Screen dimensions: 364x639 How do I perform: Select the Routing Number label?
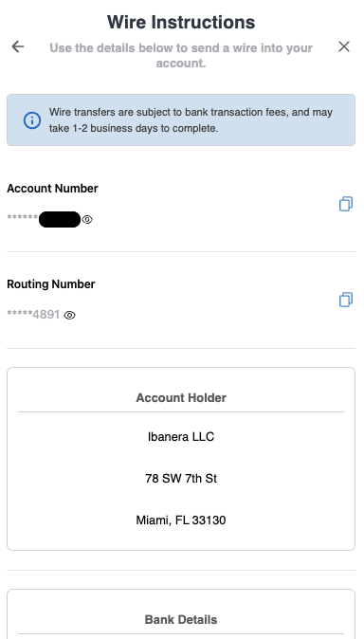(x=51, y=284)
